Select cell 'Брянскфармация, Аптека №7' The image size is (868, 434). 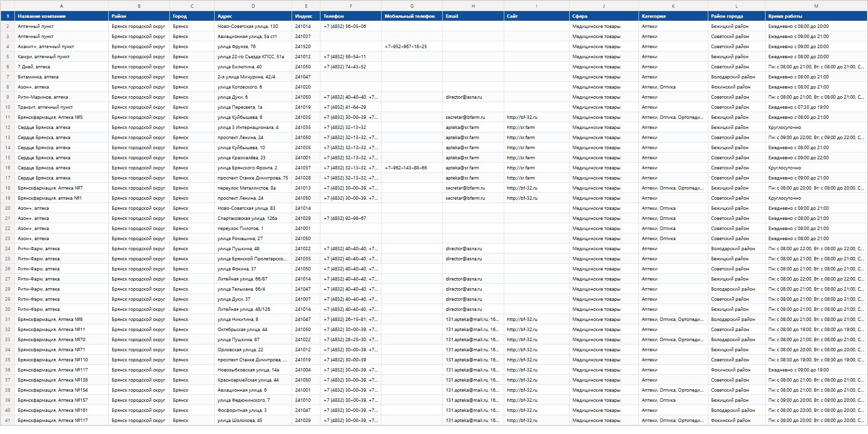(x=62, y=188)
